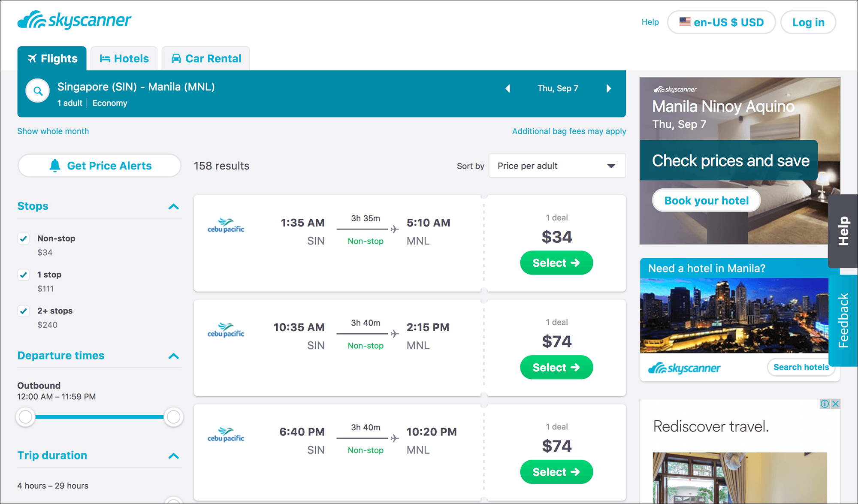Image resolution: width=858 pixels, height=504 pixels.
Task: Toggle the Non-stop filter checkbox
Action: tap(24, 238)
